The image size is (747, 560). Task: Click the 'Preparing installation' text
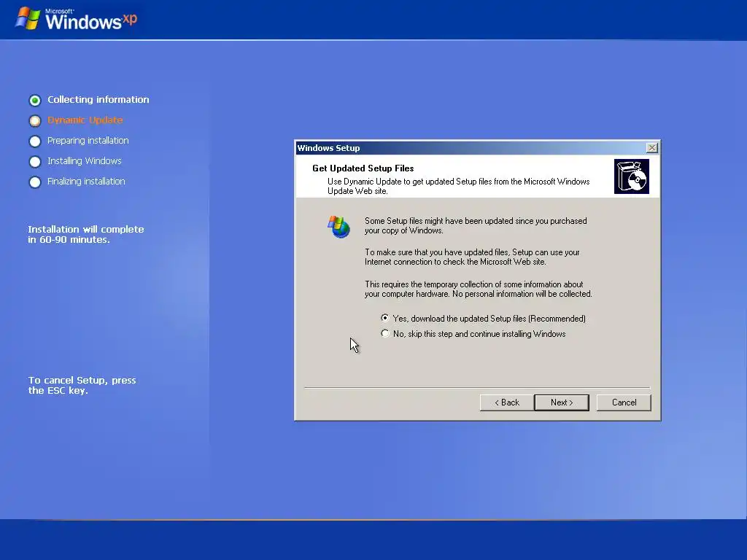(x=88, y=141)
